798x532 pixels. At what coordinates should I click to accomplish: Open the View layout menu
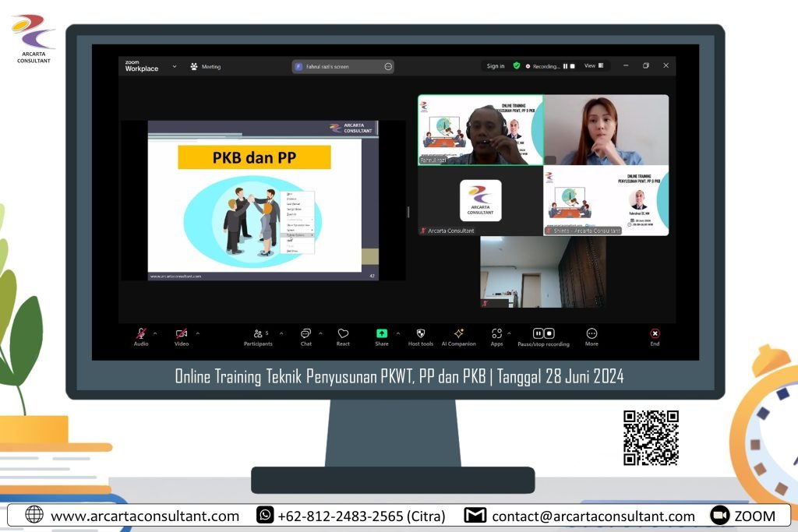(x=592, y=66)
